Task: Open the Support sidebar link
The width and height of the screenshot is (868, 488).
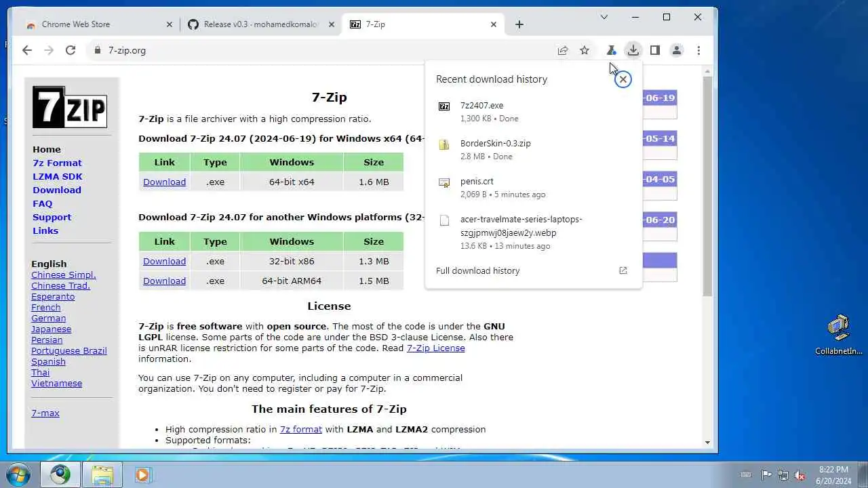Action: 52,217
